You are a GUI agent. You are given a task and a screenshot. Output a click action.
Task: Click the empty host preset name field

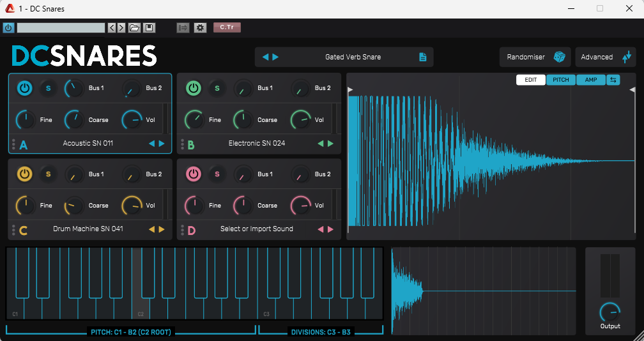pyautogui.click(x=61, y=27)
